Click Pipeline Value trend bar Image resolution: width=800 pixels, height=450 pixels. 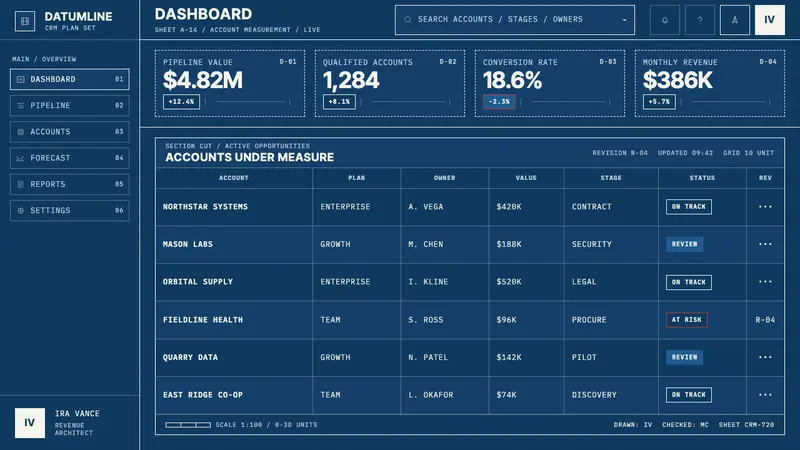247,102
